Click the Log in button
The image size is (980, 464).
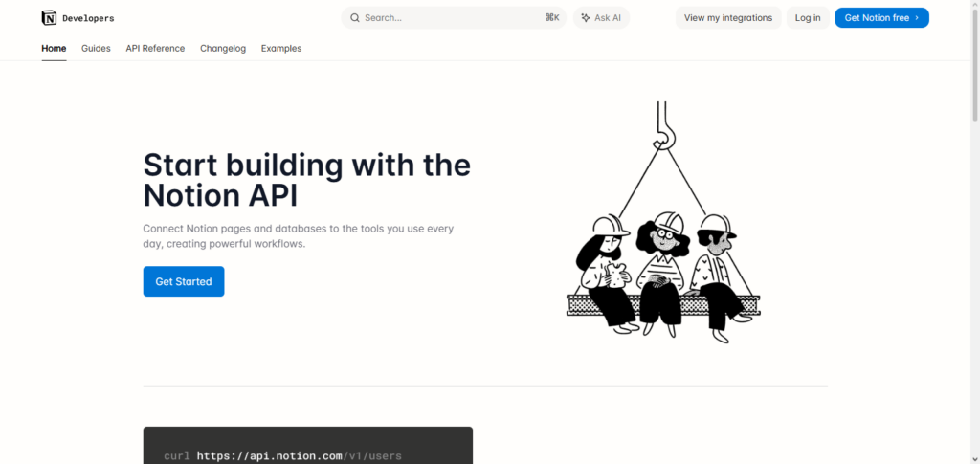tap(808, 18)
